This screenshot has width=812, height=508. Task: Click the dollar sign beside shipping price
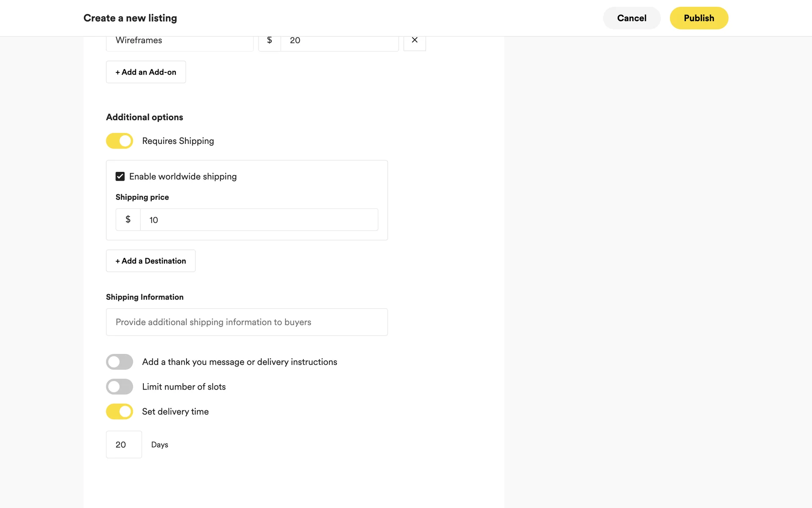coord(128,219)
